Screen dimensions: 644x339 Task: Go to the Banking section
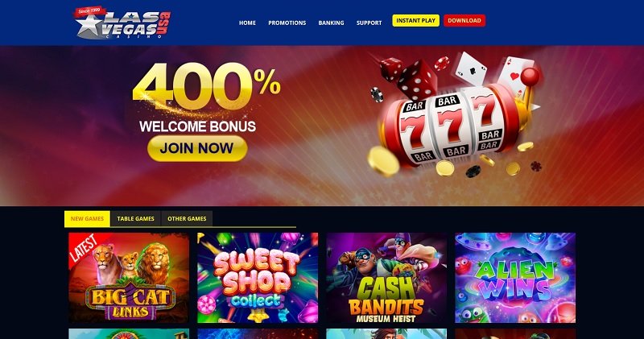click(331, 23)
